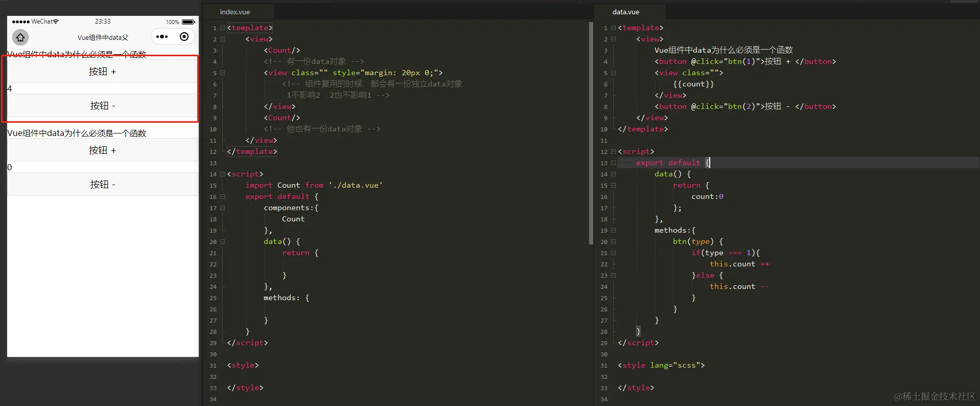Collapse the template block in index.vue
Screen dimensions: 980x406
point(223,28)
